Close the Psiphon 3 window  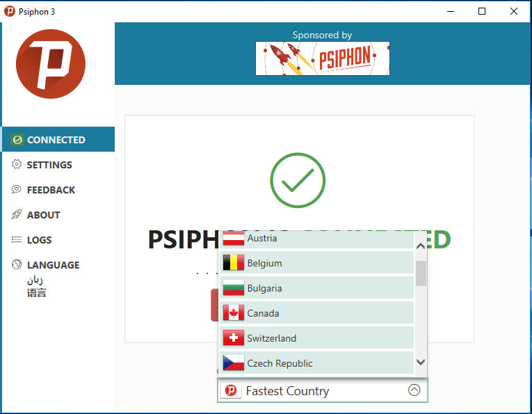click(514, 11)
